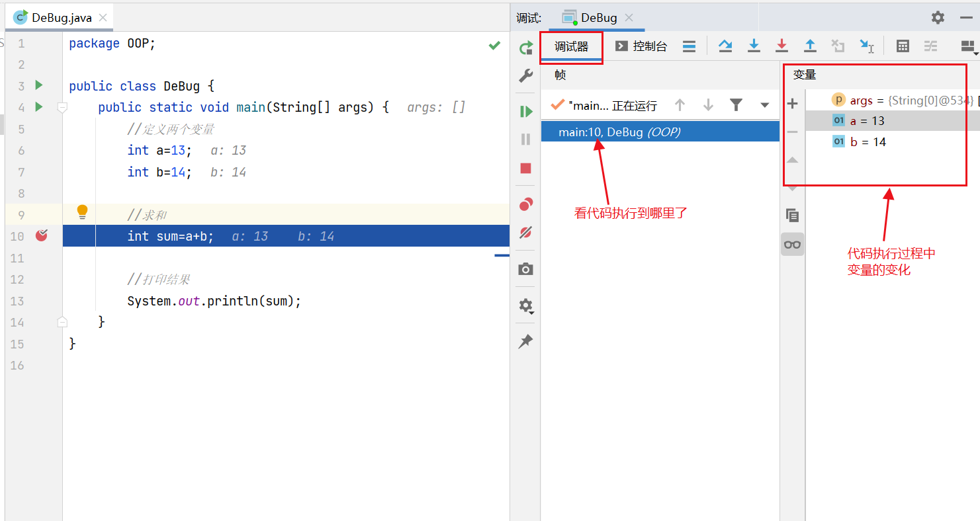Remove selected watch minus icon
The height and width of the screenshot is (521, 980).
(793, 132)
